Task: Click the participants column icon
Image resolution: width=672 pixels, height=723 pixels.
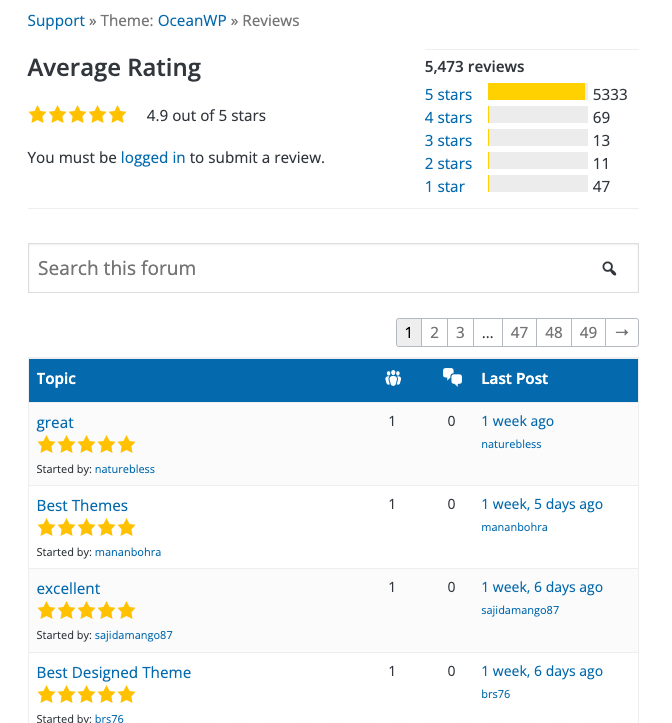Action: tap(393, 378)
